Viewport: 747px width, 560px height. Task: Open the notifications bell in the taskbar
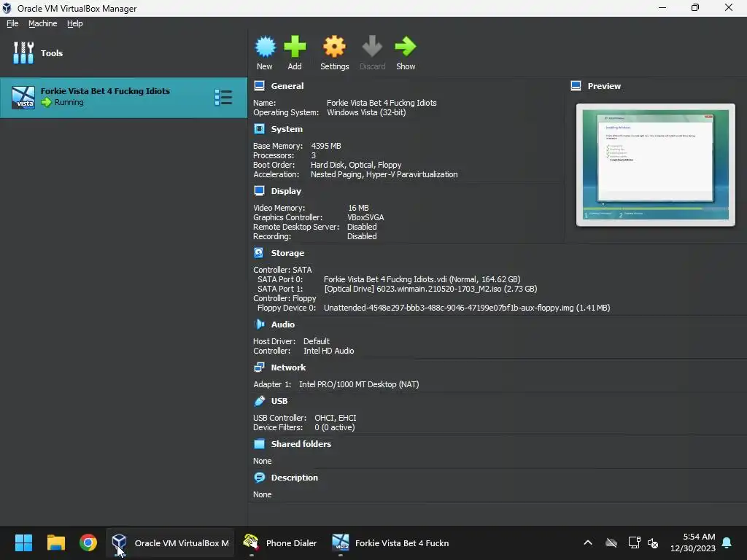(727, 542)
